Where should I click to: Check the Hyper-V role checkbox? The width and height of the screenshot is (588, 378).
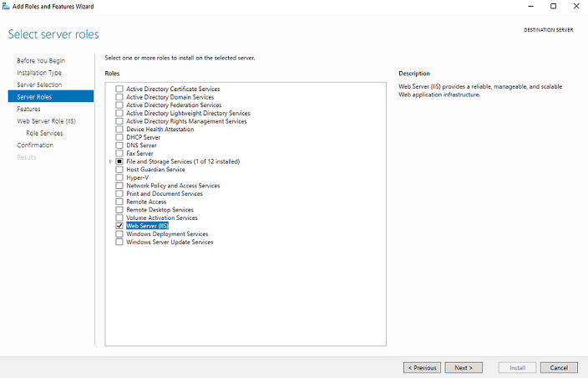(x=119, y=177)
